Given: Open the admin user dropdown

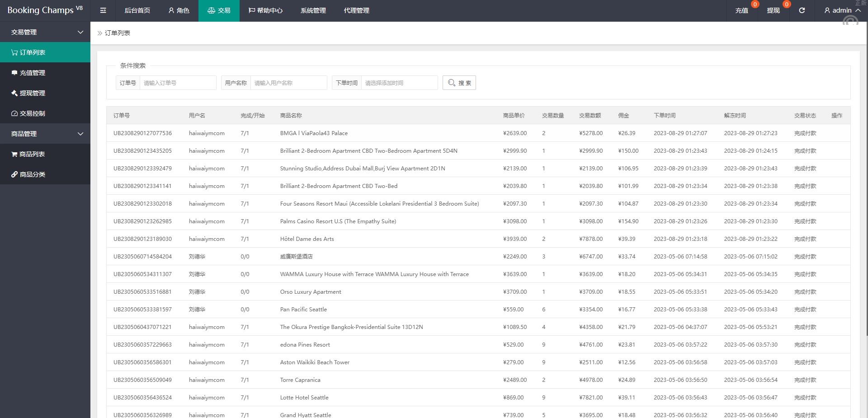Looking at the screenshot, I should (842, 10).
